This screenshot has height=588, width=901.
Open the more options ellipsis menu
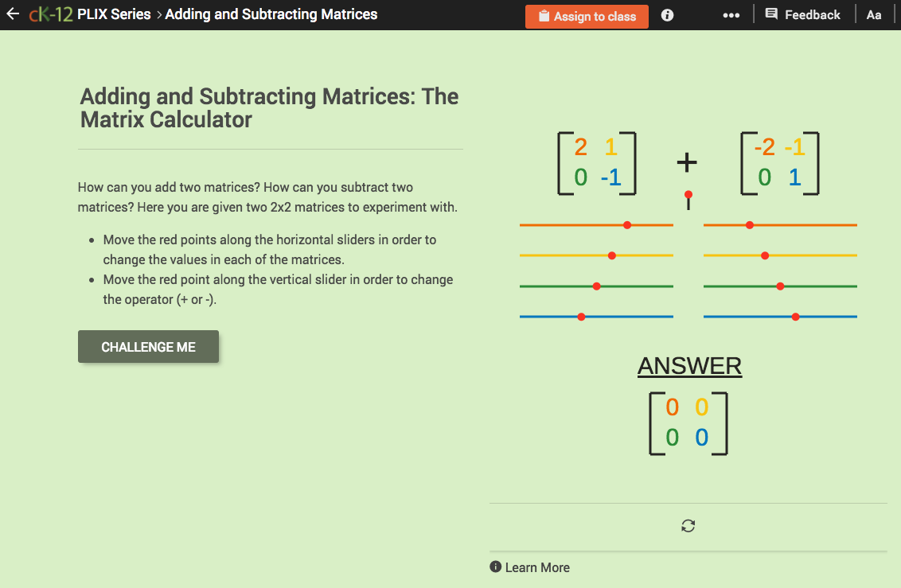tap(731, 14)
